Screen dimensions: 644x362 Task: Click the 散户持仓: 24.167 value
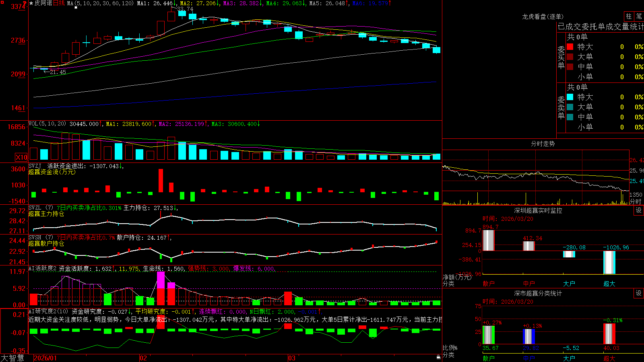point(142,238)
